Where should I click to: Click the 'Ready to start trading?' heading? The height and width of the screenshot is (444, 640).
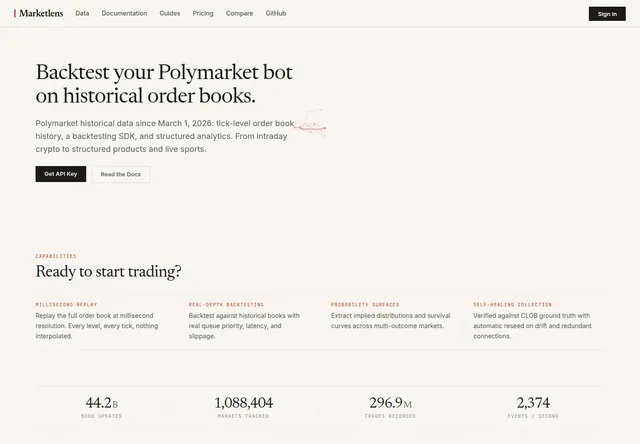108,271
